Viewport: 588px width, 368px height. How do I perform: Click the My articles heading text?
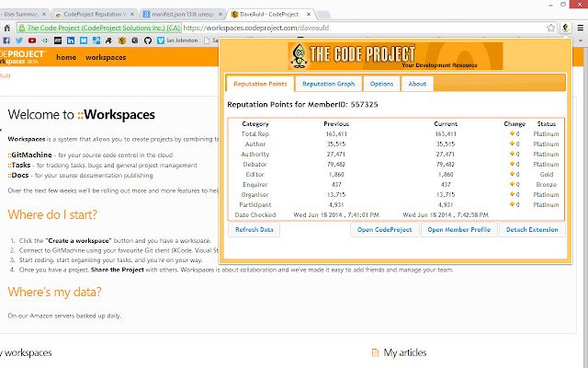pyautogui.click(x=405, y=352)
